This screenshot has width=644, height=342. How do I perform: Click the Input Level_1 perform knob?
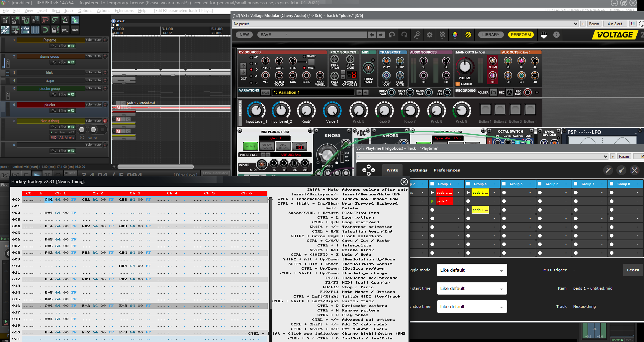256,110
